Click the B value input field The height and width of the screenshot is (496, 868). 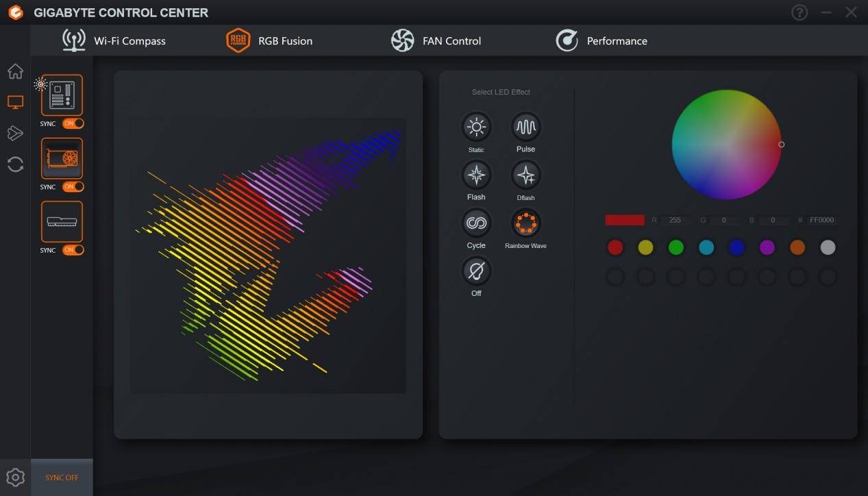click(773, 220)
